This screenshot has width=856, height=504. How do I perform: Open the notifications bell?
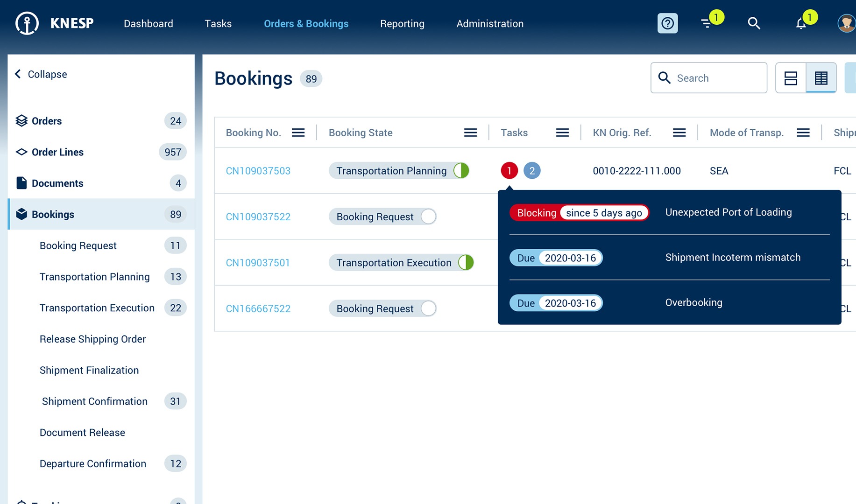click(801, 24)
